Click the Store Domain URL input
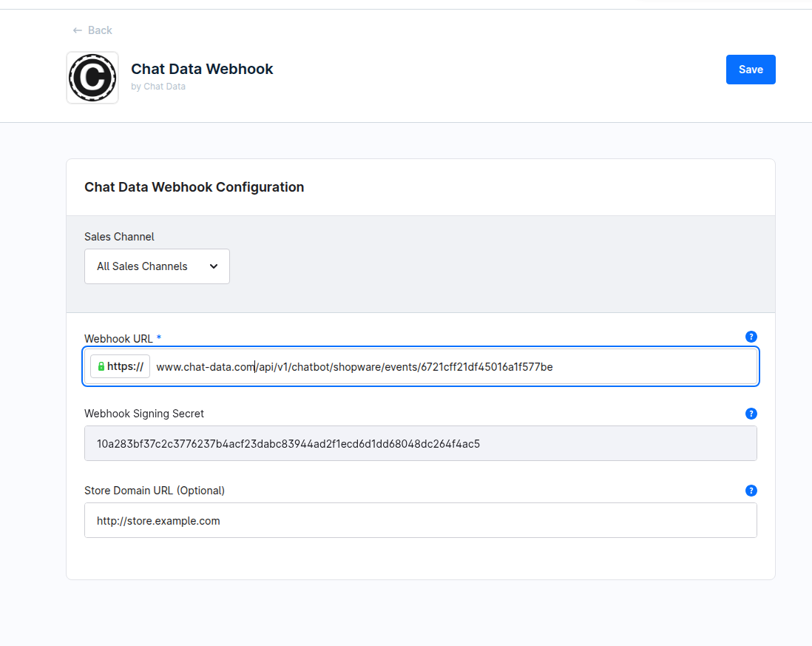The width and height of the screenshot is (812, 646). pyautogui.click(x=420, y=520)
